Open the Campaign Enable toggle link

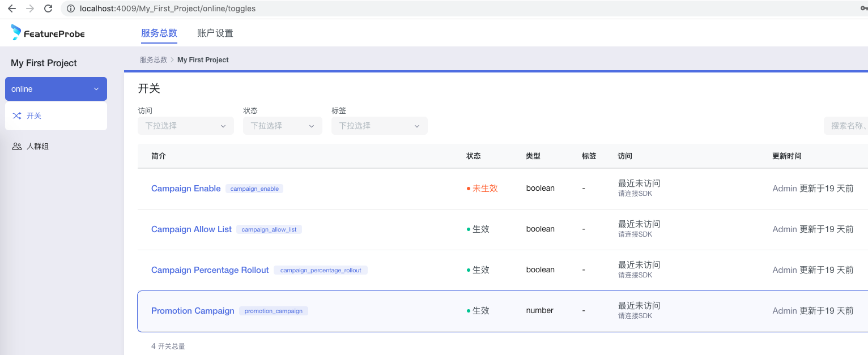point(186,189)
